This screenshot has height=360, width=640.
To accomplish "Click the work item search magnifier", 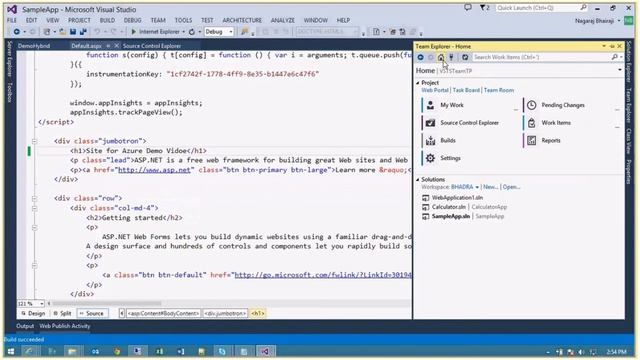I will [614, 58].
